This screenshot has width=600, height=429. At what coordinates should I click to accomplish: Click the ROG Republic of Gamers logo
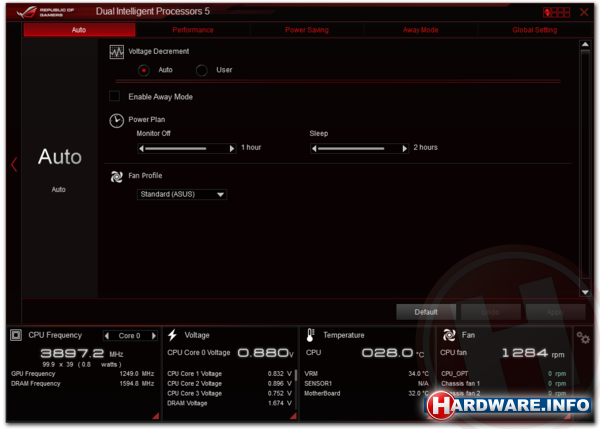tap(45, 12)
